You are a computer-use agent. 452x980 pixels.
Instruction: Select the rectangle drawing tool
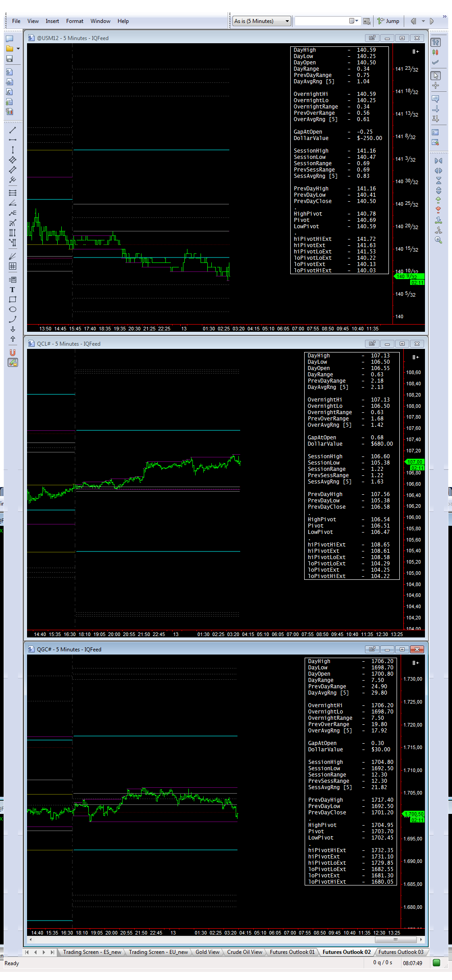click(13, 299)
